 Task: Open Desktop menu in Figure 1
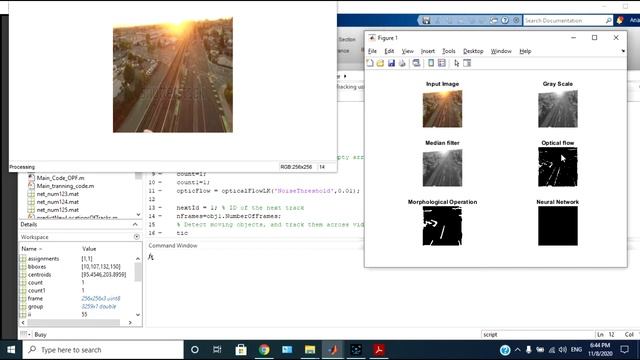(x=473, y=51)
